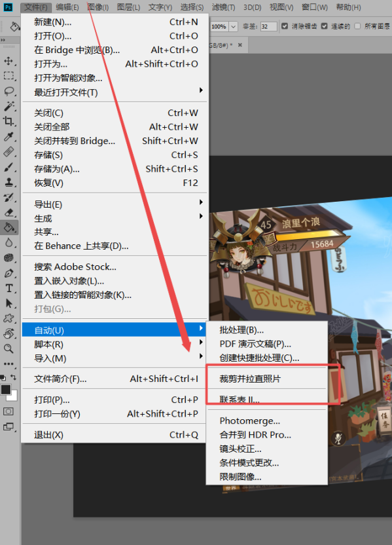Click the foreground color swatch

5,390
